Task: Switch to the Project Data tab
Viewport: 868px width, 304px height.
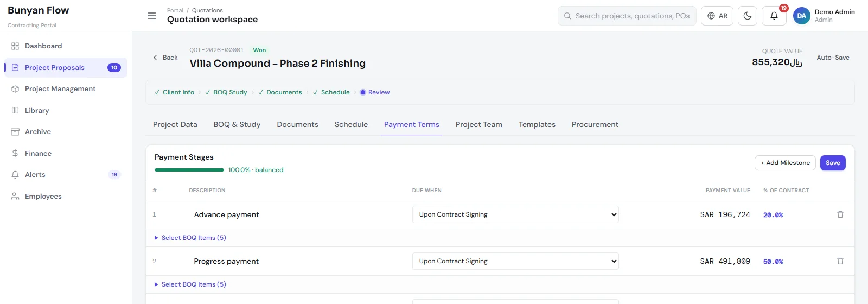Action: (x=175, y=125)
